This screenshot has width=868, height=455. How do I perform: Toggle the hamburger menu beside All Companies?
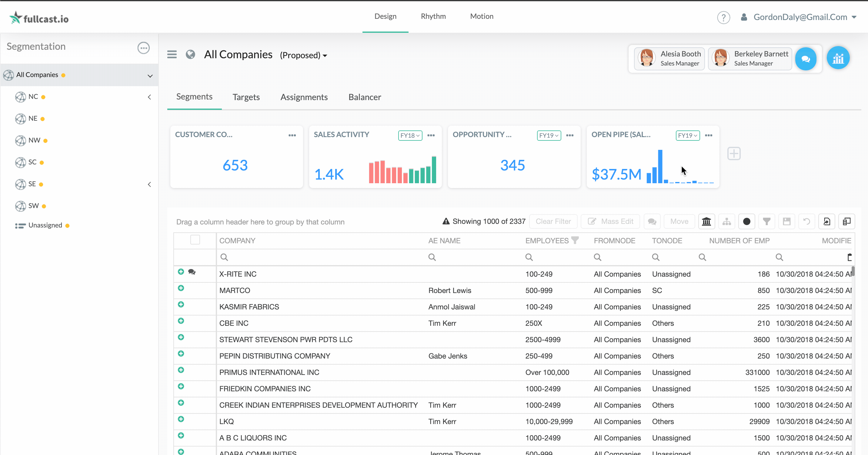[x=172, y=54]
